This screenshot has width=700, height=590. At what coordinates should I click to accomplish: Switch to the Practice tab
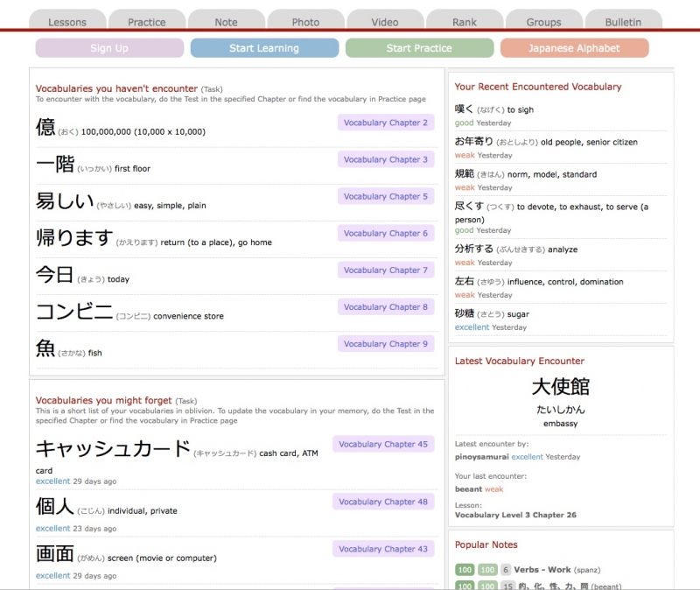147,22
